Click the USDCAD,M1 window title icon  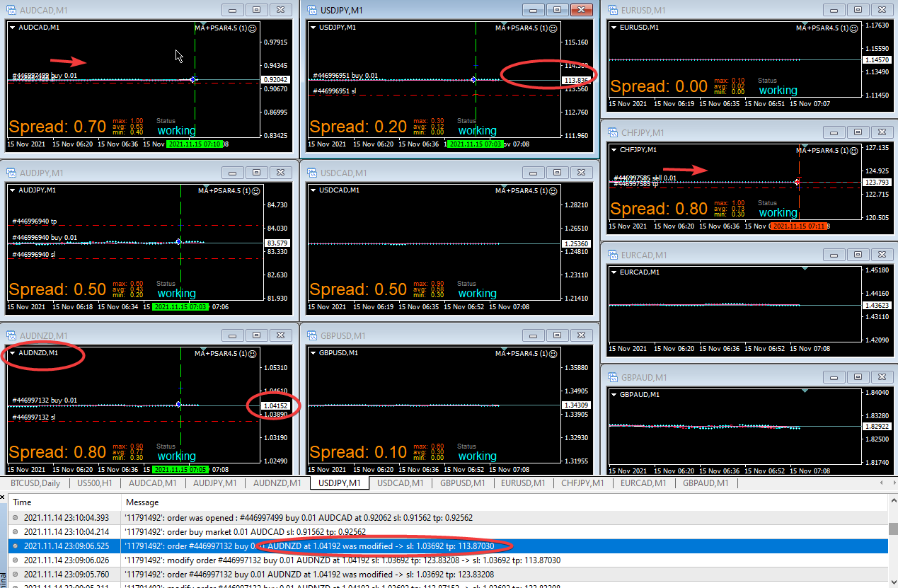tap(311, 173)
